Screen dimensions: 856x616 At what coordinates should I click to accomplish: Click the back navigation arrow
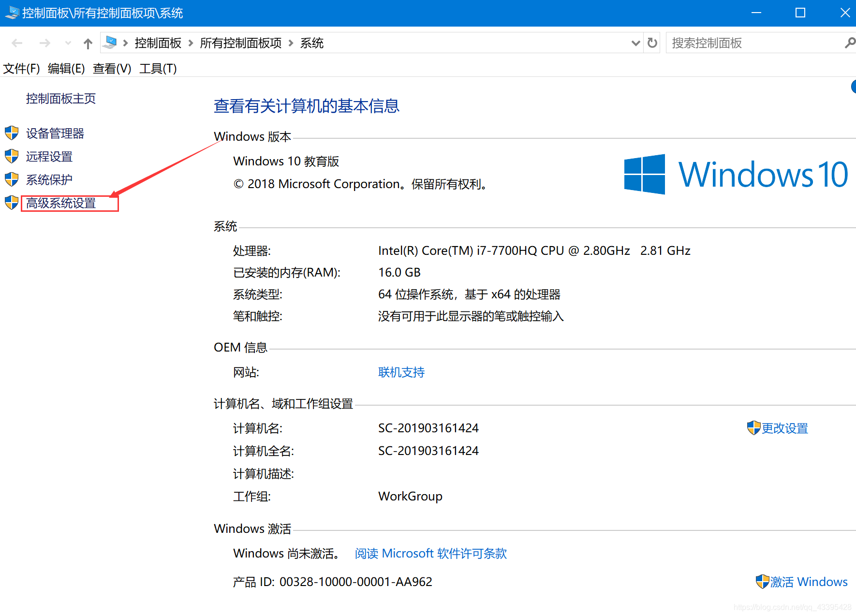[17, 44]
